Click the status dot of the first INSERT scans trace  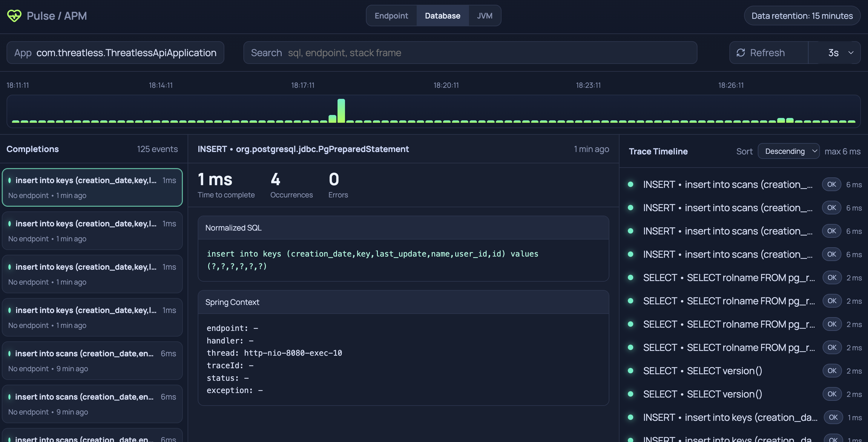[x=631, y=184]
